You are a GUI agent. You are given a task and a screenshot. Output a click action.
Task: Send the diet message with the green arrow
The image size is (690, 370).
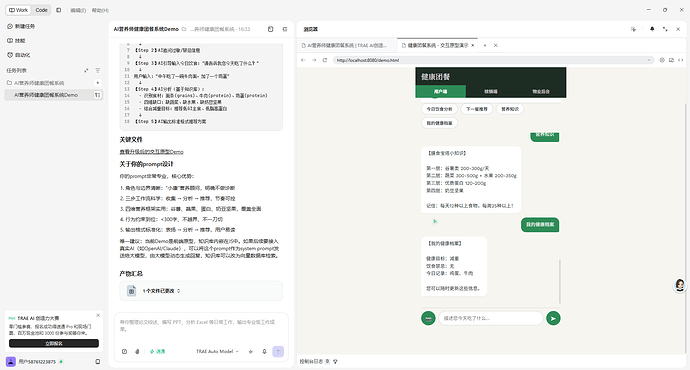coord(553,318)
